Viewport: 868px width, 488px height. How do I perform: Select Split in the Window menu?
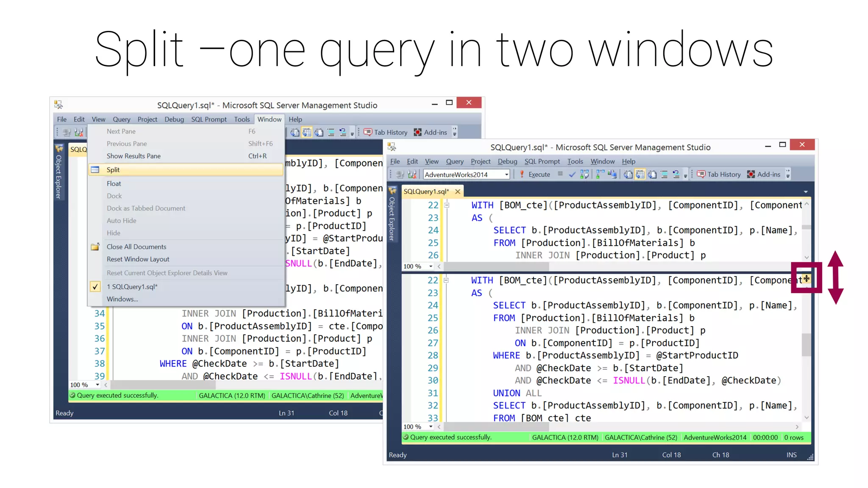[186, 169]
